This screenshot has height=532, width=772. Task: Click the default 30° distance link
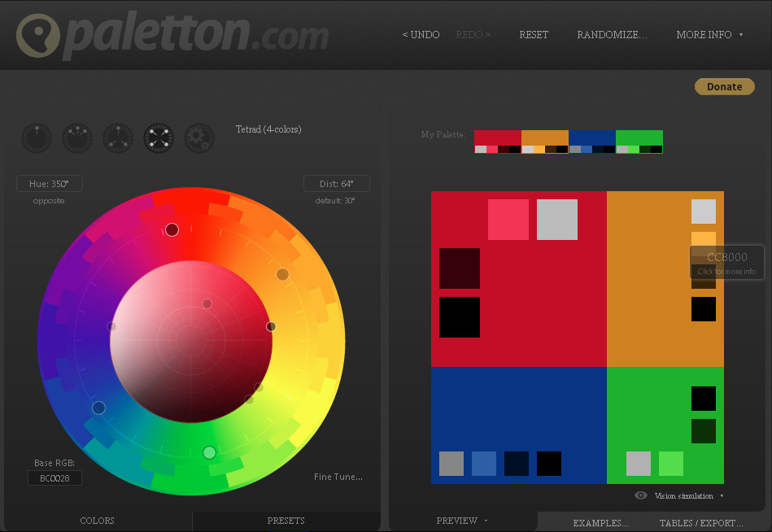click(x=335, y=201)
